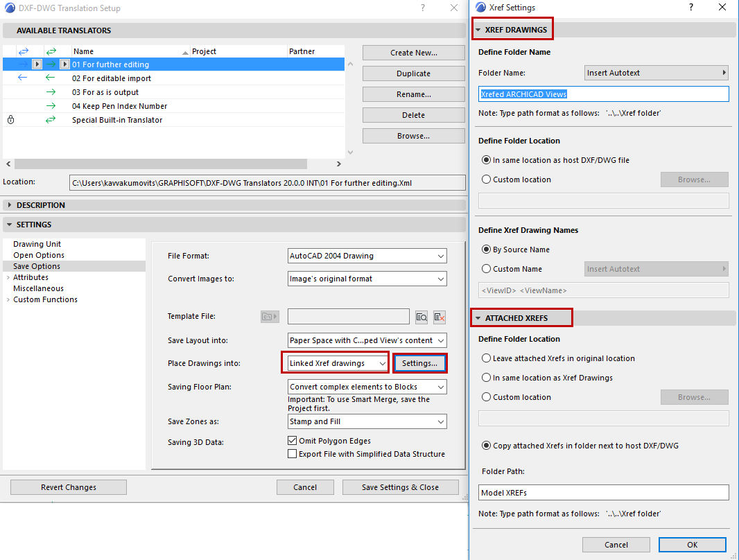Screen dimensions: 739x560
Task: Click OK in Xref Settings dialog
Action: pos(692,545)
